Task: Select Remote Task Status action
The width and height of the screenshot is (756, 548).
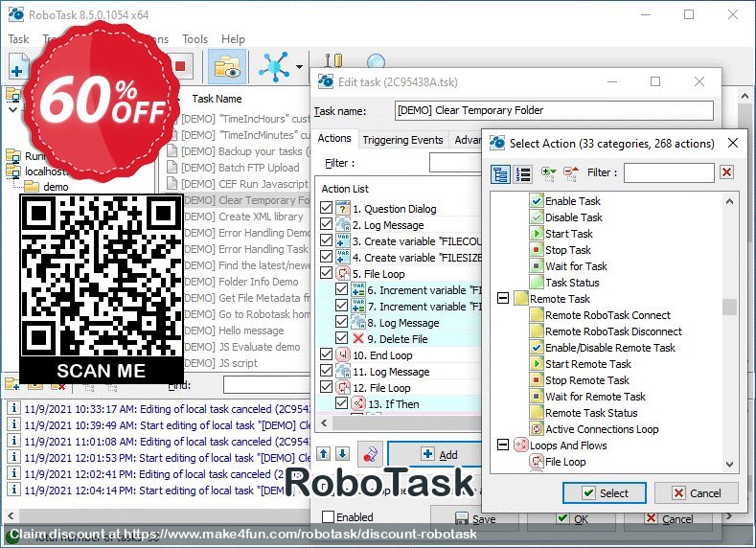Action: tap(591, 413)
